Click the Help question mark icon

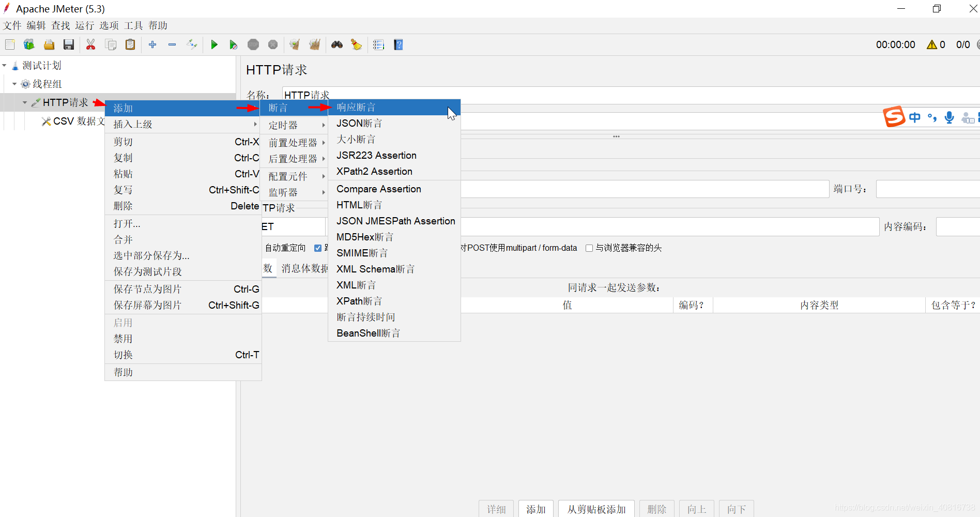pos(399,44)
